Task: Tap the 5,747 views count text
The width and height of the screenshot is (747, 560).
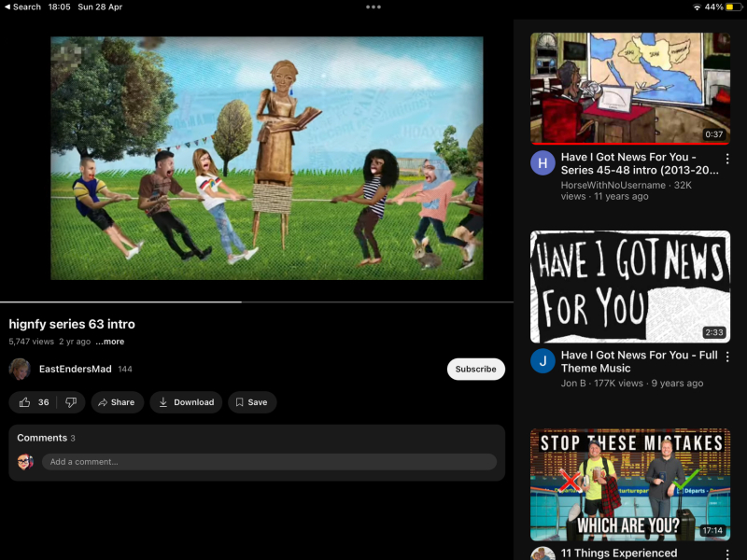Action: (31, 342)
